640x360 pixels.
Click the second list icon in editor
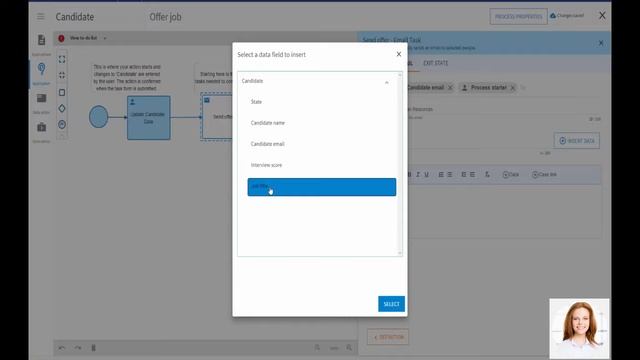[x=473, y=175]
